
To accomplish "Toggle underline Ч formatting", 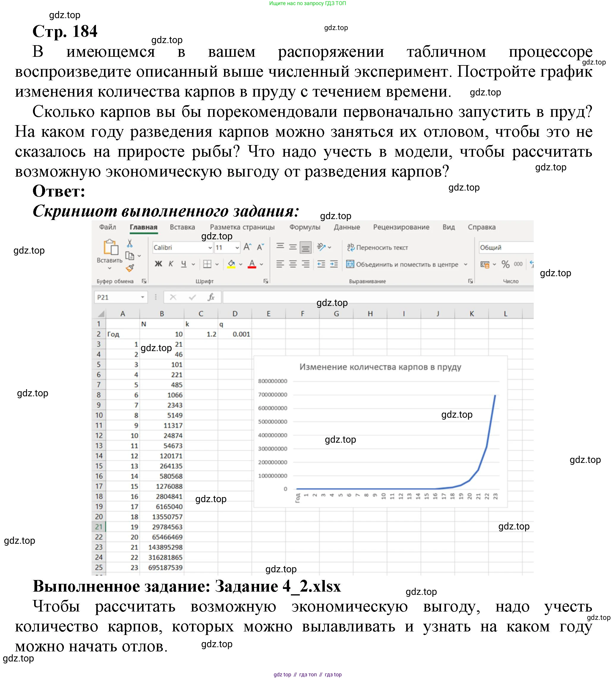I will (x=183, y=264).
